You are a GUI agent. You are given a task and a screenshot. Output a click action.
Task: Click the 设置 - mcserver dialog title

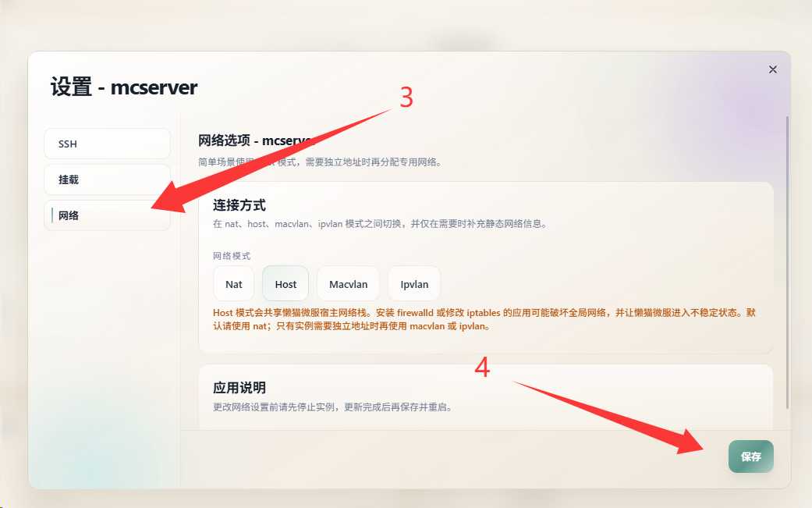click(124, 87)
